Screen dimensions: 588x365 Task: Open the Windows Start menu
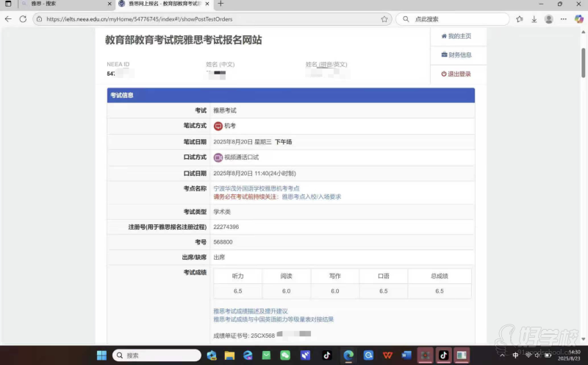[x=101, y=355]
